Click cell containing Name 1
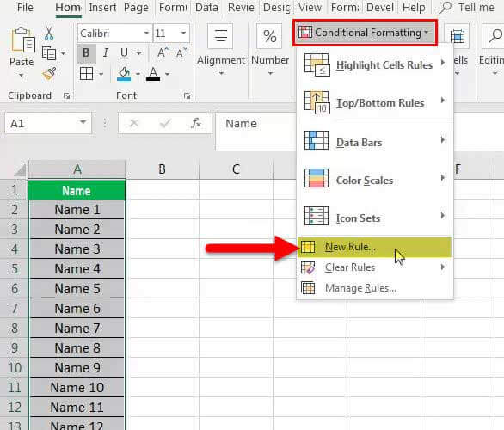504x430 pixels. [77, 210]
